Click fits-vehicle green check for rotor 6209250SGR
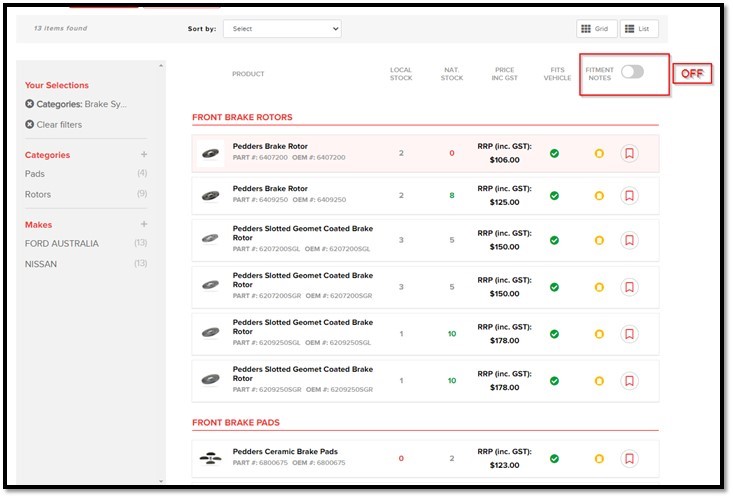 pyautogui.click(x=554, y=381)
